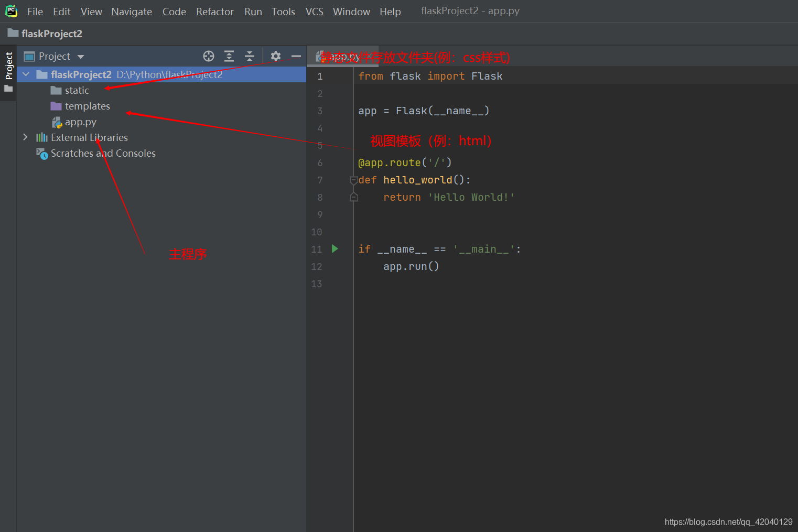Image resolution: width=798 pixels, height=532 pixels.
Task: Run app.py via the green gutter play icon
Action: click(x=335, y=249)
